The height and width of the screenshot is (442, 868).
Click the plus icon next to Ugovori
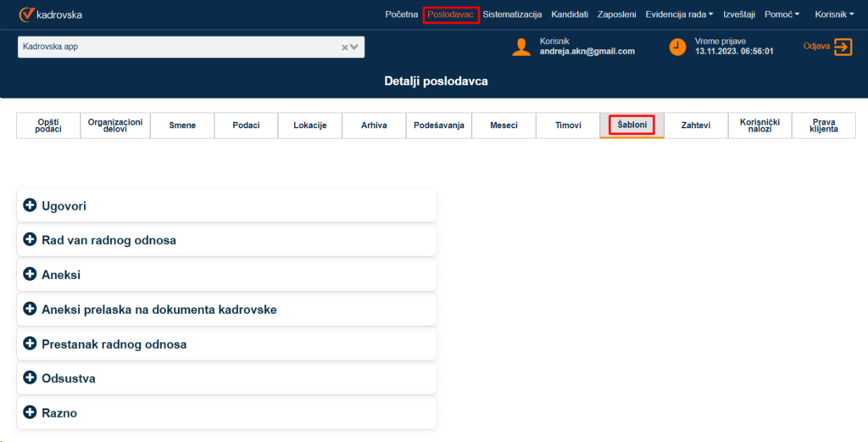(31, 205)
